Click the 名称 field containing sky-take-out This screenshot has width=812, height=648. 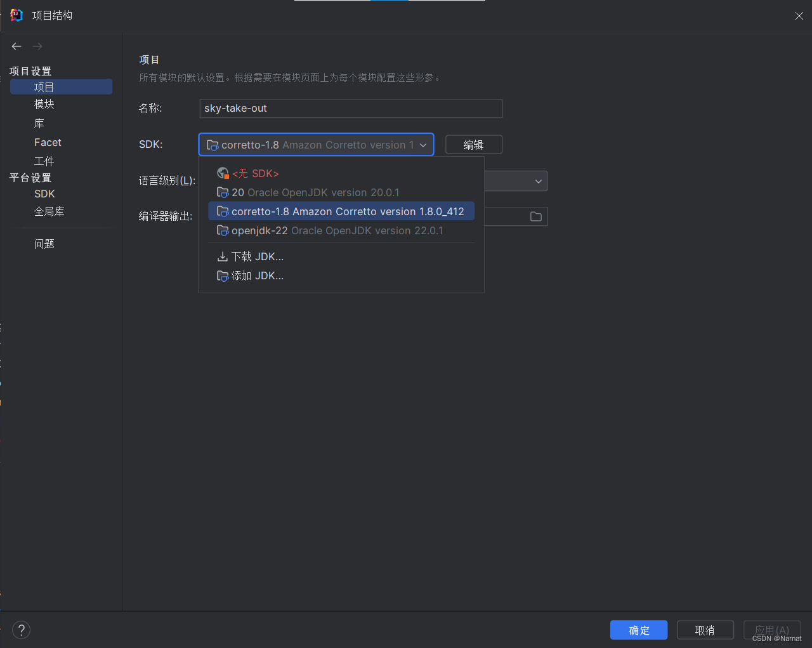coord(351,109)
